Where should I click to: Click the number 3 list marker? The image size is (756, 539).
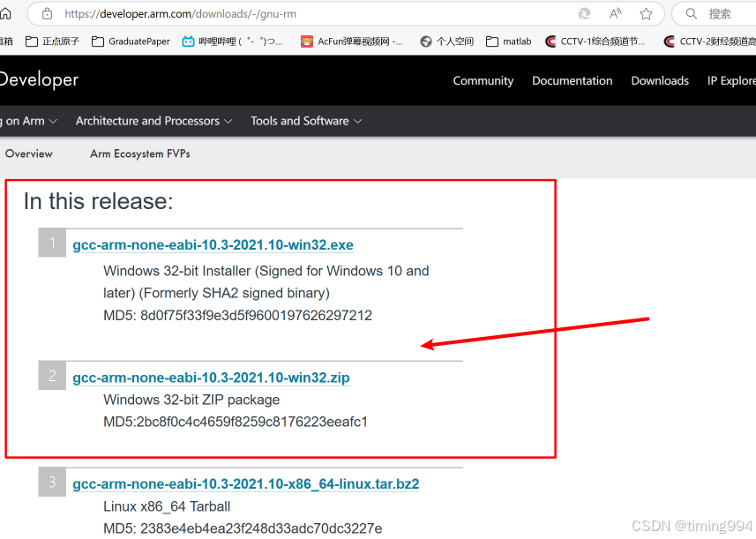[52, 482]
